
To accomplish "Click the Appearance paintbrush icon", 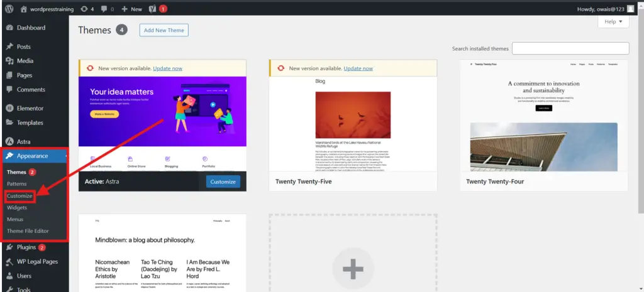I will [10, 156].
